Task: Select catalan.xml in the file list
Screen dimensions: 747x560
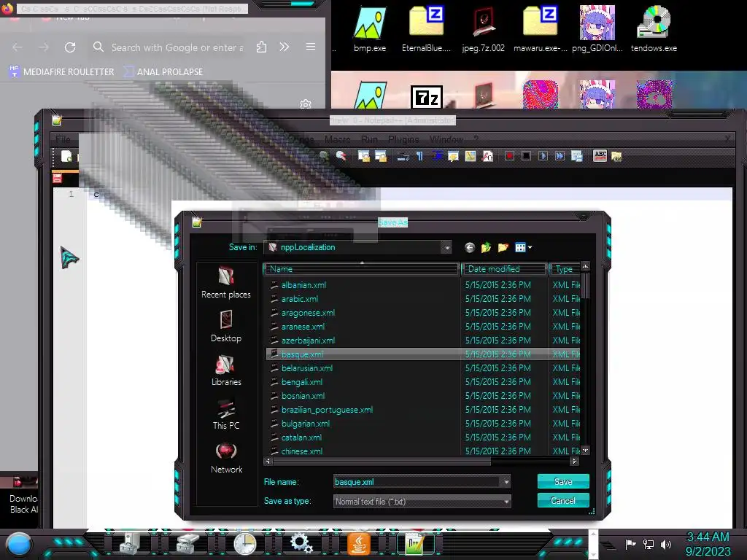Action: [301, 437]
